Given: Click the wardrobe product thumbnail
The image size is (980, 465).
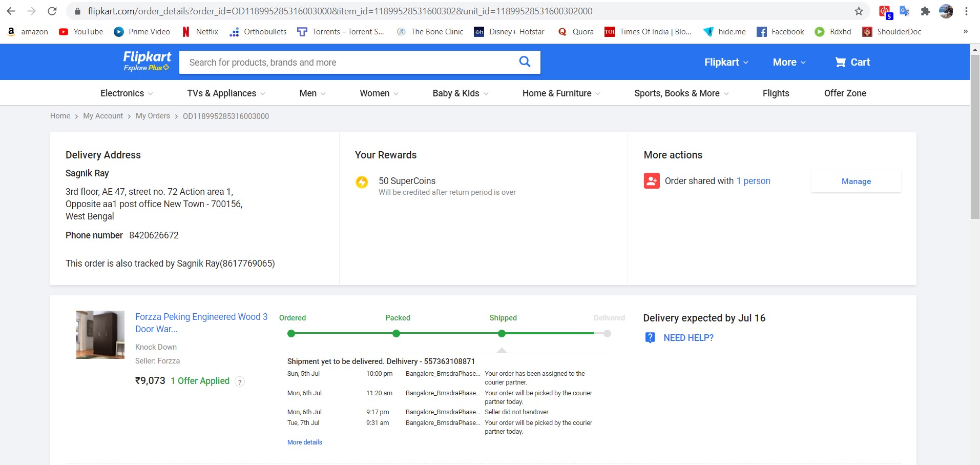Looking at the screenshot, I should tap(100, 335).
